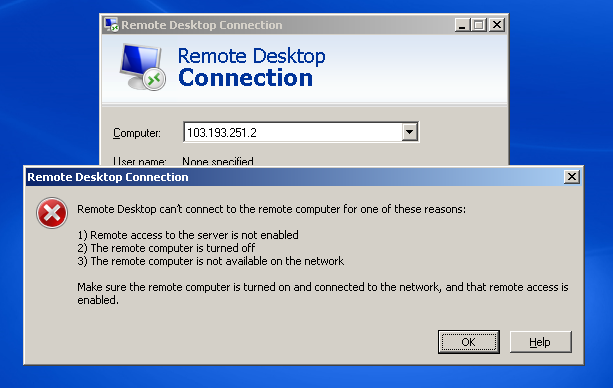Click the Remote Desktop title bar icon
613x388 pixels.
click(111, 25)
